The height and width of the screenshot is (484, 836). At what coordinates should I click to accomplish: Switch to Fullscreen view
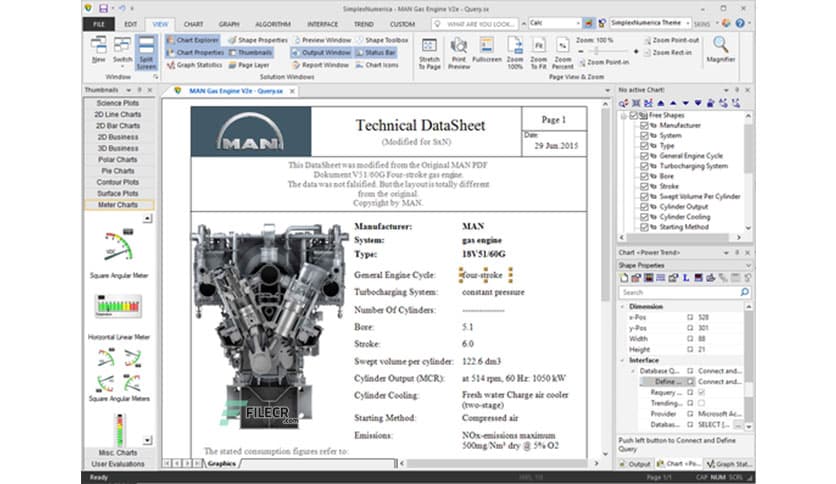click(x=487, y=50)
